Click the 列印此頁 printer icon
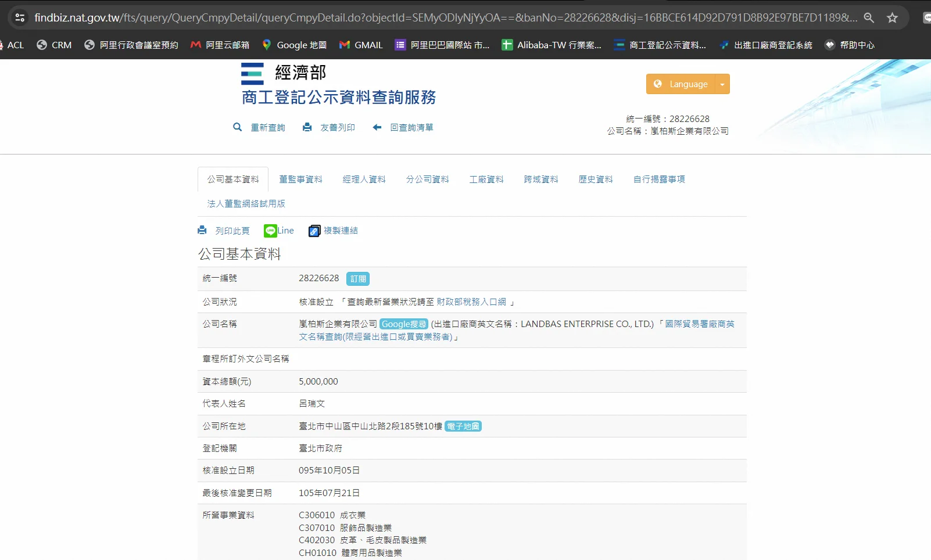Viewport: 931px width, 560px height. (202, 231)
